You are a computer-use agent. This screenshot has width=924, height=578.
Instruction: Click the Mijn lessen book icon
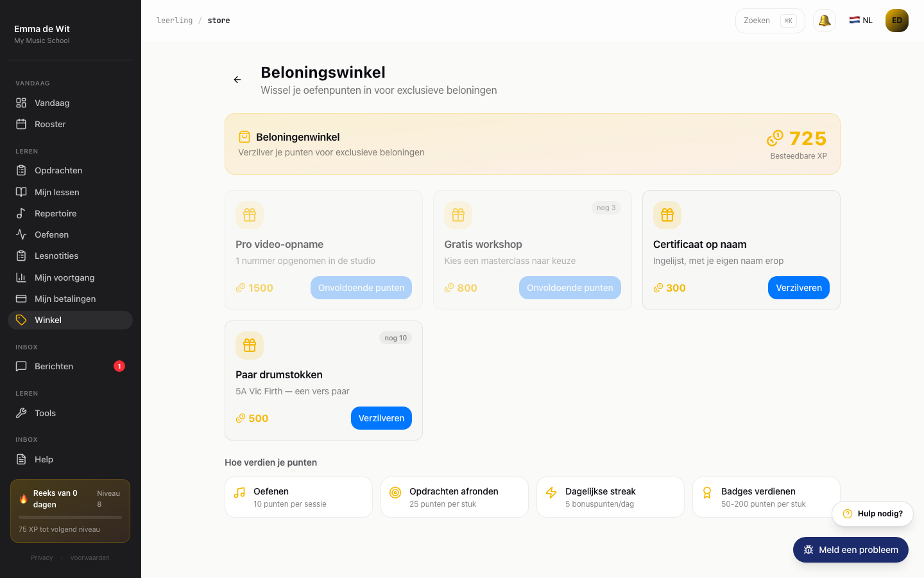(x=21, y=192)
